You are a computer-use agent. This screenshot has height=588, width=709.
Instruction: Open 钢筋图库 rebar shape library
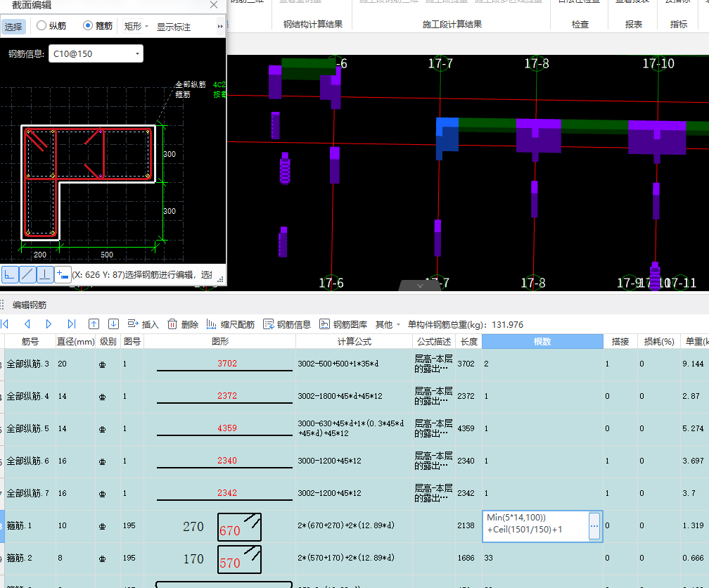tap(343, 324)
